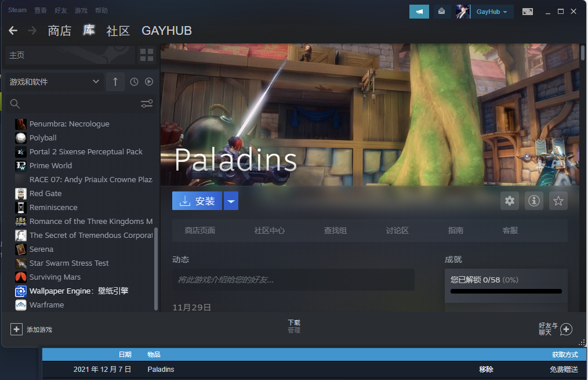Open the Steam menu
The image size is (588, 380).
pos(17,10)
